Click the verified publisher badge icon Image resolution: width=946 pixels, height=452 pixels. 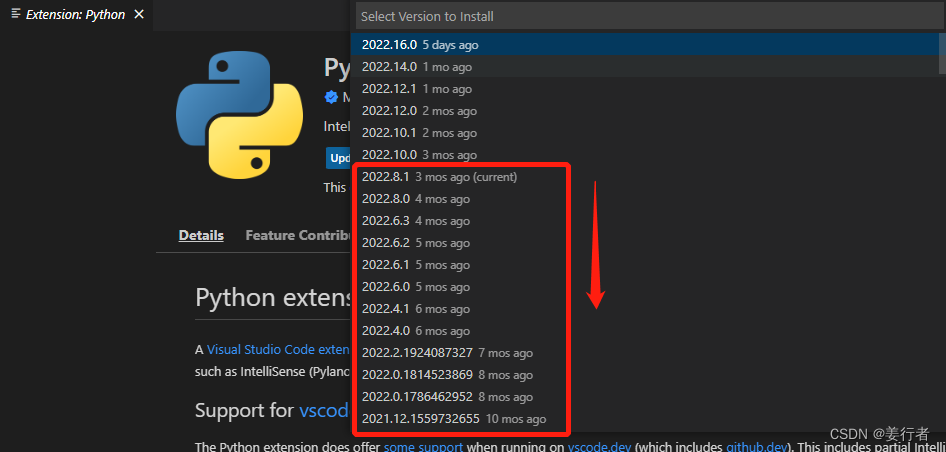331,97
